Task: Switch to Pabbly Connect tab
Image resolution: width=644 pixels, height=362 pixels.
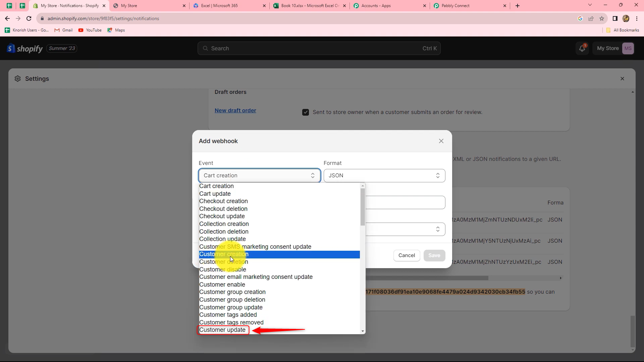Action: (470, 6)
